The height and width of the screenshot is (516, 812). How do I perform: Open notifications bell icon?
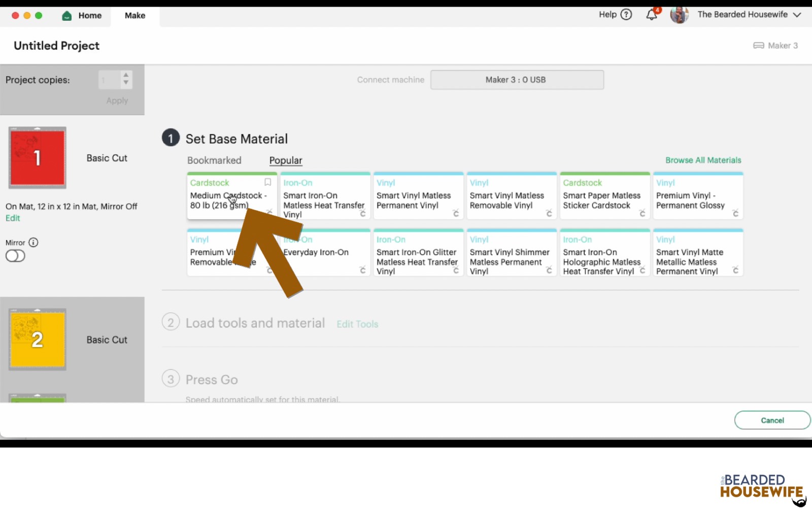tap(652, 15)
